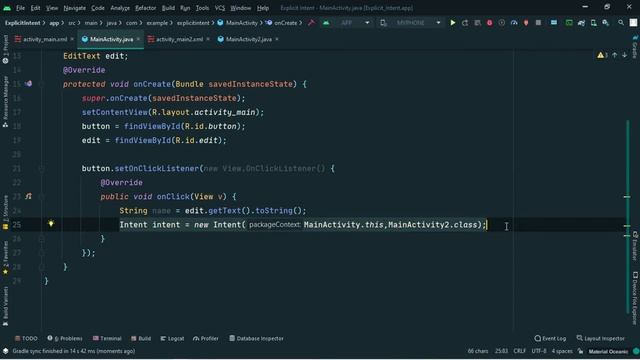Click the Make Project hammer icon
The image size is (640, 360).
(x=311, y=23)
